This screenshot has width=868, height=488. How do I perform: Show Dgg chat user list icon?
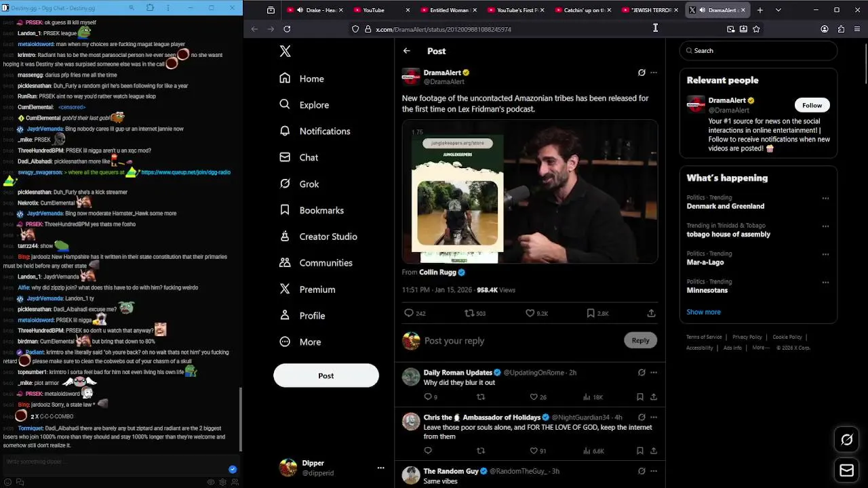click(x=235, y=482)
